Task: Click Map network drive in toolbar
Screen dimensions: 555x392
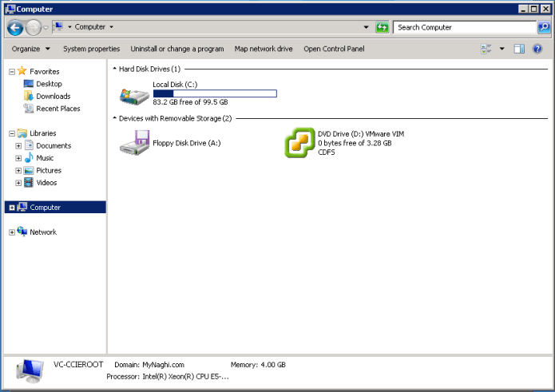Action: 264,49
